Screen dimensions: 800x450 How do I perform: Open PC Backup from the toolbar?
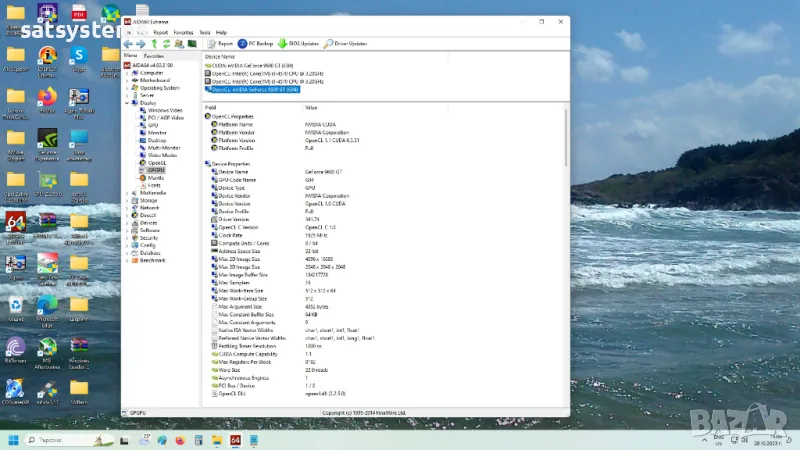pos(255,44)
